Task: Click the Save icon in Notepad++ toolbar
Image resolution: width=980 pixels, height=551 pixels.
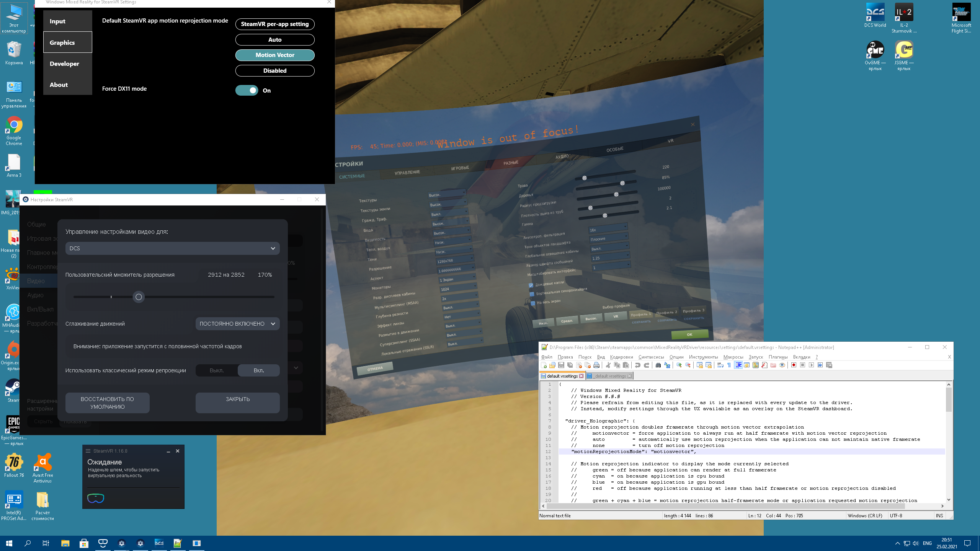Action: coord(561,365)
